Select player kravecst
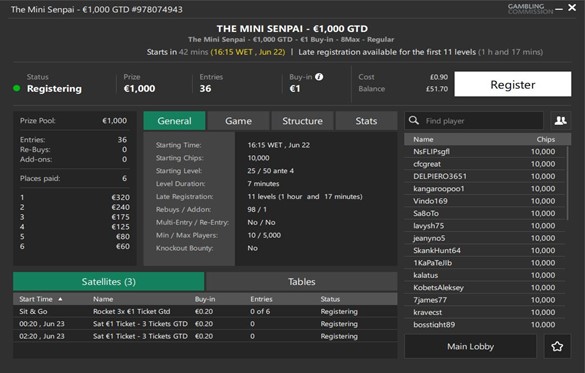The width and height of the screenshot is (585, 373). point(485,312)
